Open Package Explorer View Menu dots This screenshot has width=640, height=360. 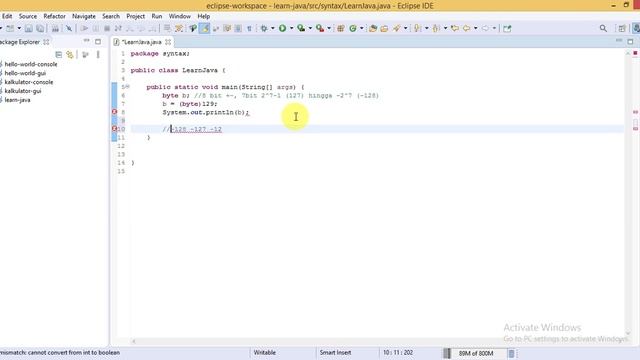click(98, 54)
